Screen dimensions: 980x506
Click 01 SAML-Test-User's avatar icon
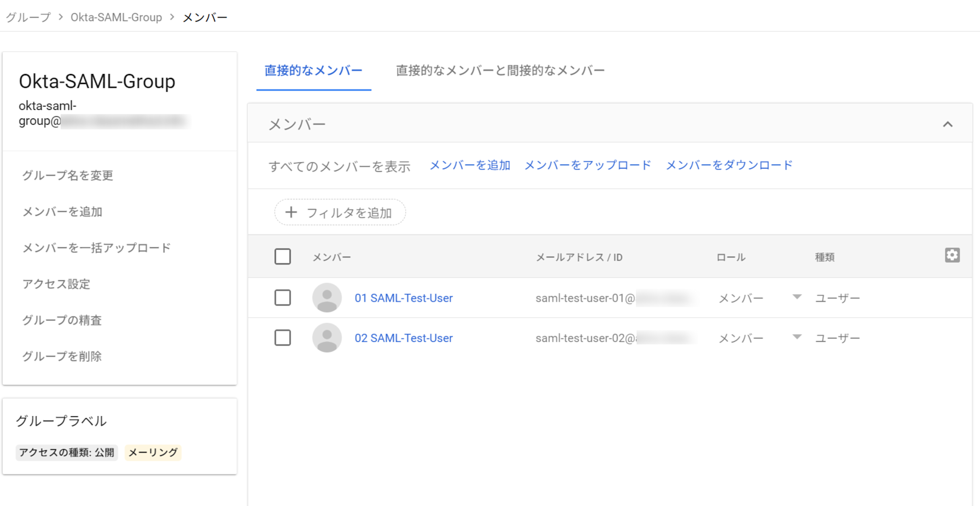point(327,298)
